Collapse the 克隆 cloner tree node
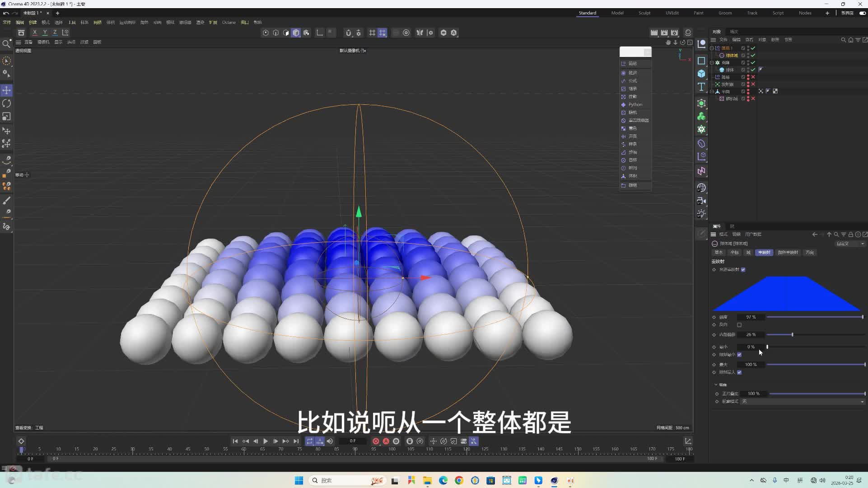The height and width of the screenshot is (488, 868). [712, 62]
